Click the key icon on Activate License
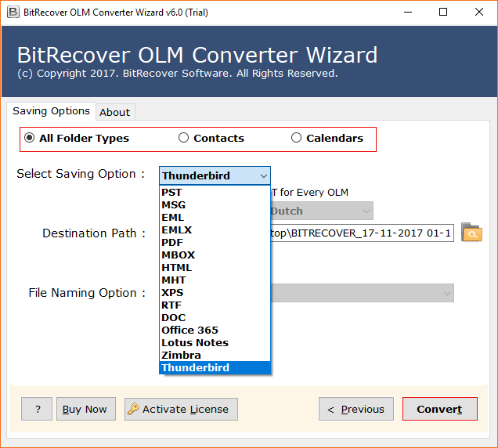This screenshot has width=498, height=448. (x=133, y=409)
